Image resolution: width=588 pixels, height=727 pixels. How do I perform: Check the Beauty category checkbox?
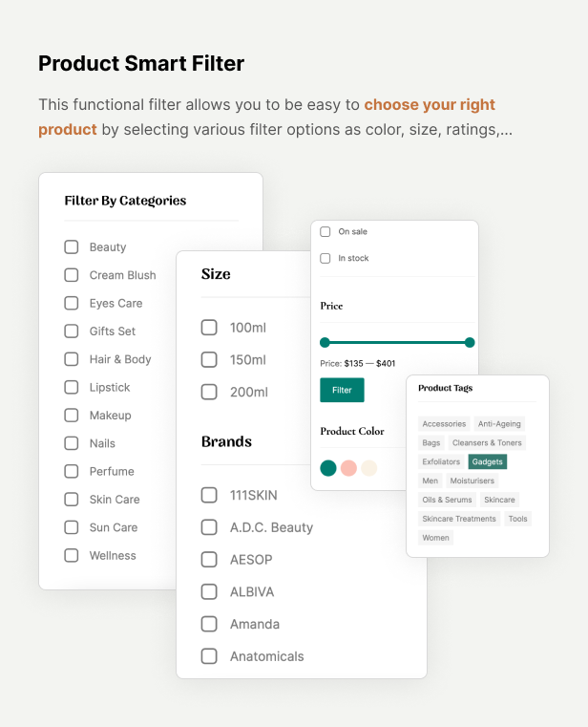click(x=72, y=247)
